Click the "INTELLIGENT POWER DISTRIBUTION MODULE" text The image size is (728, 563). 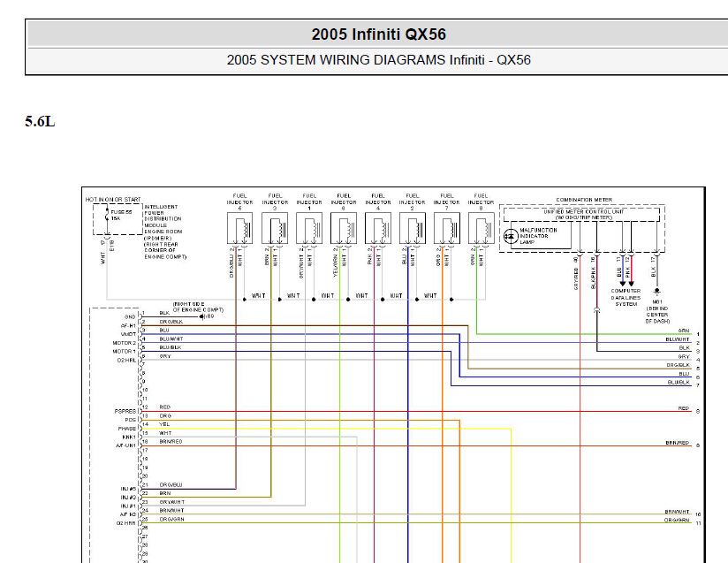(163, 216)
